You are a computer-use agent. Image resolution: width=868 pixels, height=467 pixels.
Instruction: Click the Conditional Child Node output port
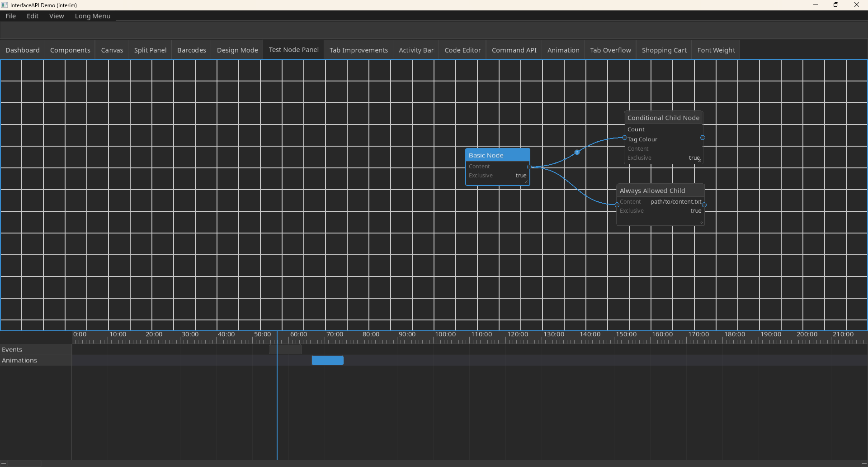click(703, 138)
